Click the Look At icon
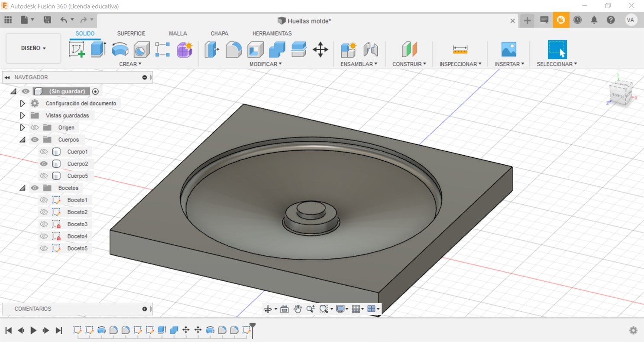Image resolution: width=644 pixels, height=342 pixels. [x=284, y=309]
